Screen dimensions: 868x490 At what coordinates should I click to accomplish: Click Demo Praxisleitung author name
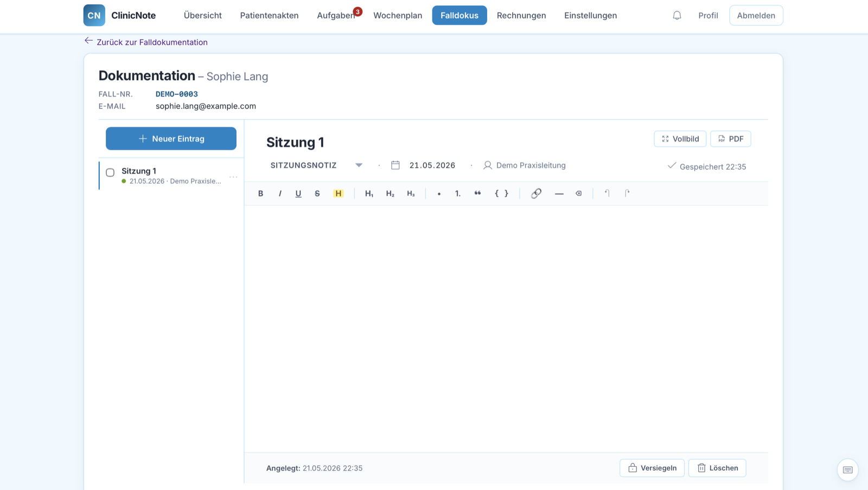click(x=531, y=165)
